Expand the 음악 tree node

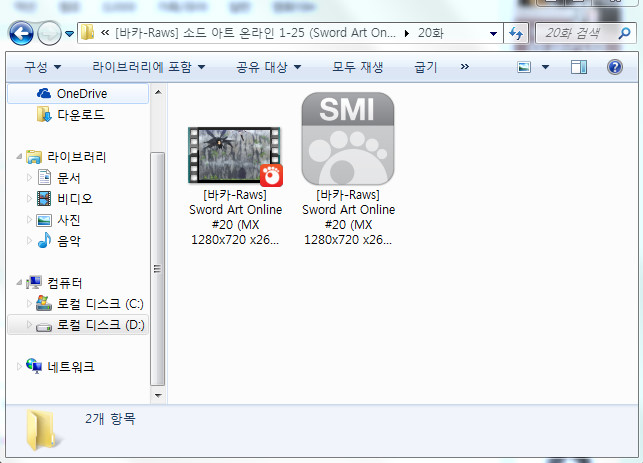[x=29, y=240]
